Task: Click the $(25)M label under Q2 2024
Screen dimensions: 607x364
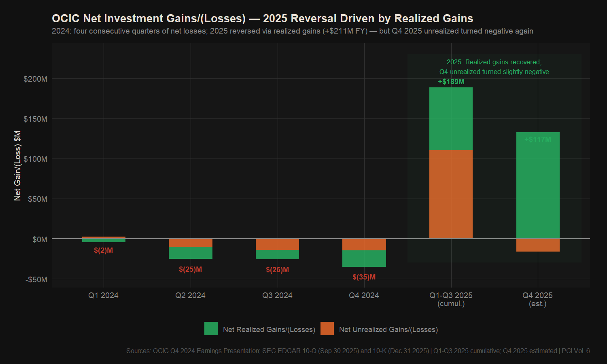Action: [x=190, y=269]
